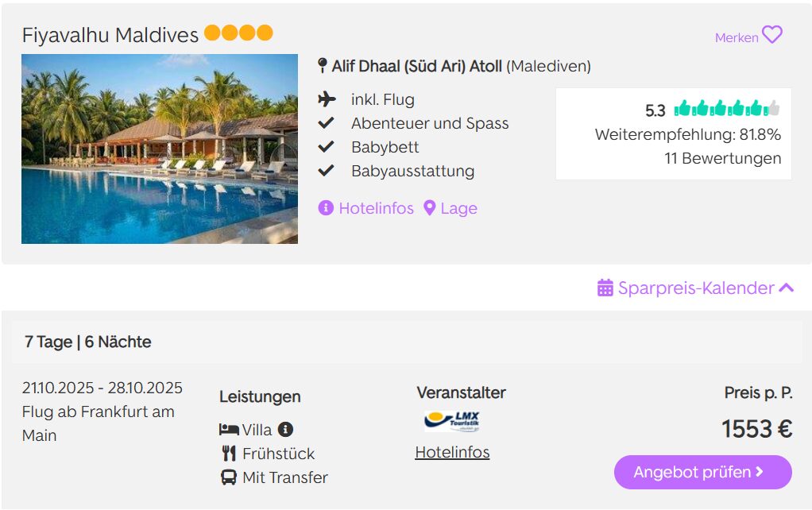Click the location pin before Alif Dhaal
This screenshot has height=510, width=812.
(x=322, y=66)
